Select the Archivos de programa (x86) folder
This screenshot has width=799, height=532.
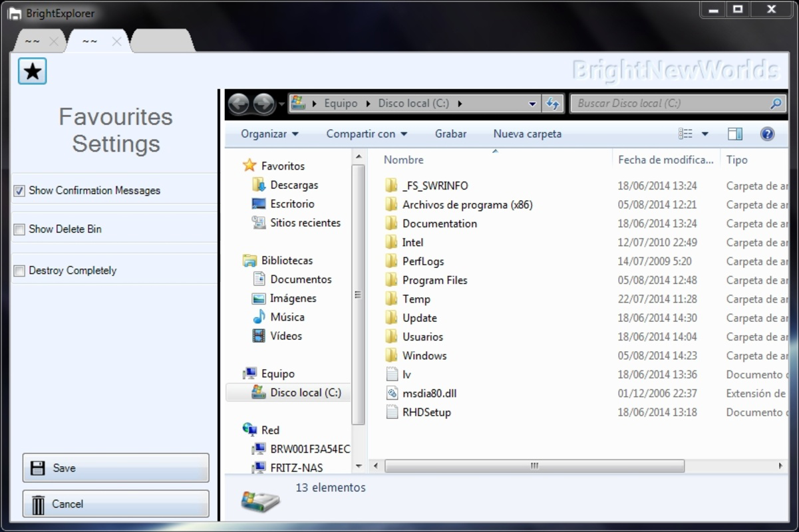468,205
